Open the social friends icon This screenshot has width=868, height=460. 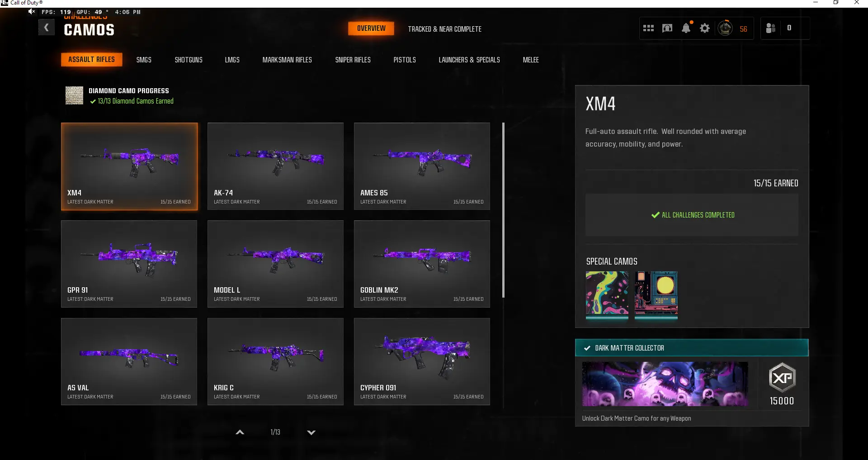771,28
